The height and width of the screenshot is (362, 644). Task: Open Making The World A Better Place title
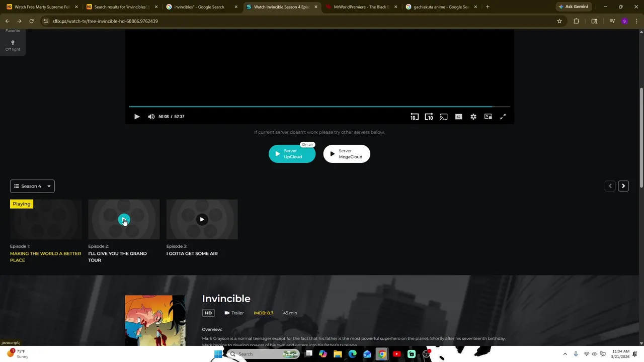[x=45, y=257]
